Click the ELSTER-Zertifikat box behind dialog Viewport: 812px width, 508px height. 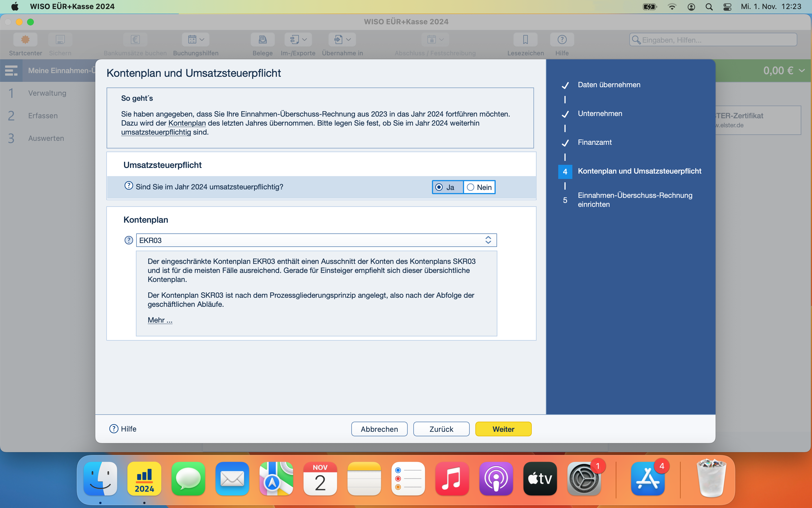pyautogui.click(x=758, y=120)
